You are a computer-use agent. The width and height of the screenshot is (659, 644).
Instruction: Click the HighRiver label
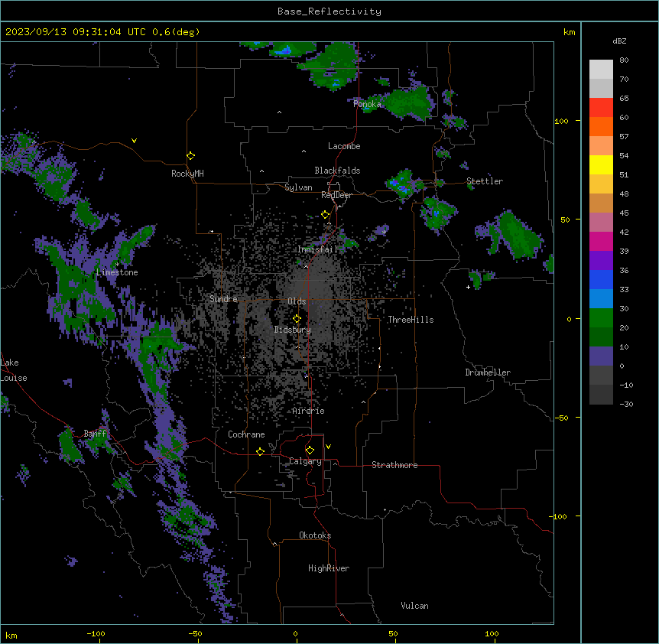[x=329, y=568]
